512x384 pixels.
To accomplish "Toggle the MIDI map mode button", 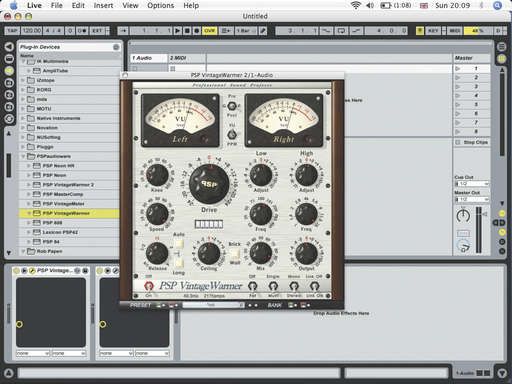I will pos(455,31).
